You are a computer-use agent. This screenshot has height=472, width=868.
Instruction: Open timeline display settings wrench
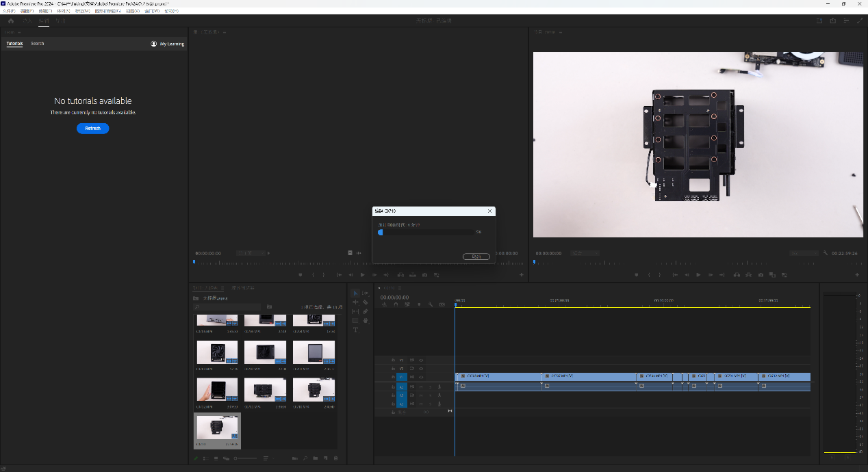(430, 304)
